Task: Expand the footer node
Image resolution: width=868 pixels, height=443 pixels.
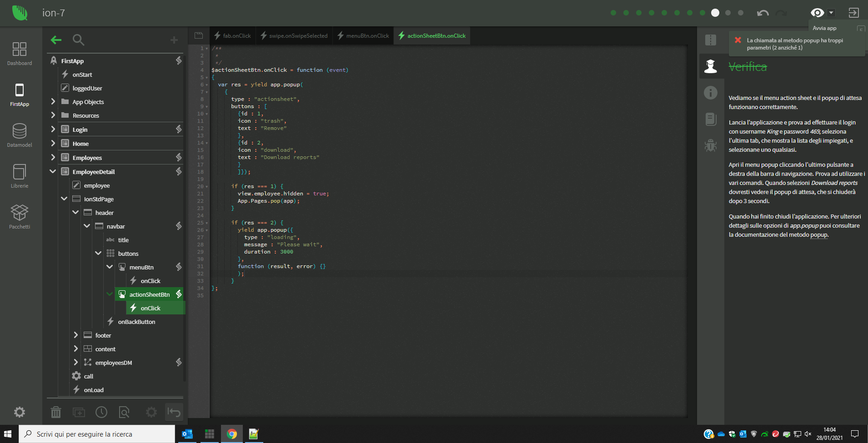Action: [x=75, y=335]
